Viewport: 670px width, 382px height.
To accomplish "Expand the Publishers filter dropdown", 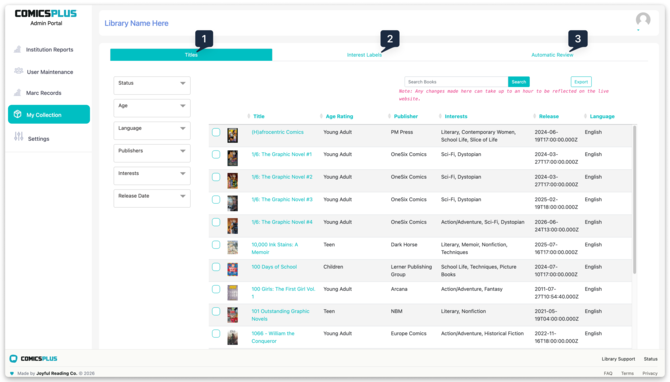I will pos(152,153).
